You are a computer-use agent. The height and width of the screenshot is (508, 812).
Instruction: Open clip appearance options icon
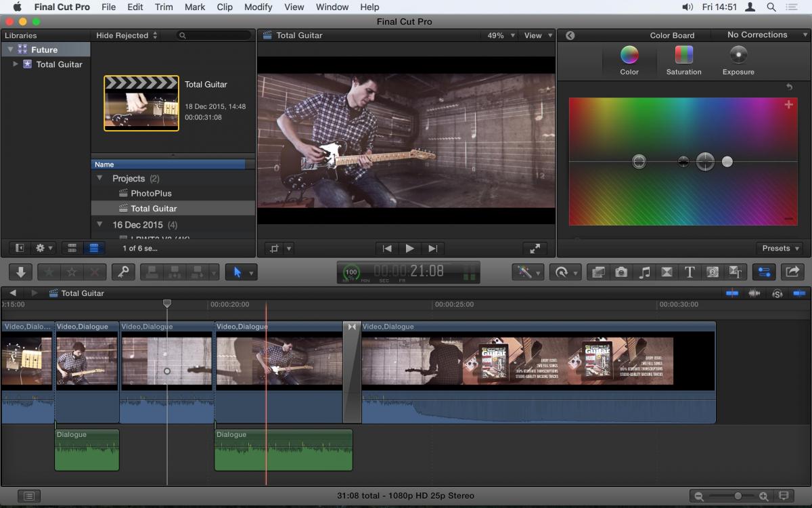(784, 496)
